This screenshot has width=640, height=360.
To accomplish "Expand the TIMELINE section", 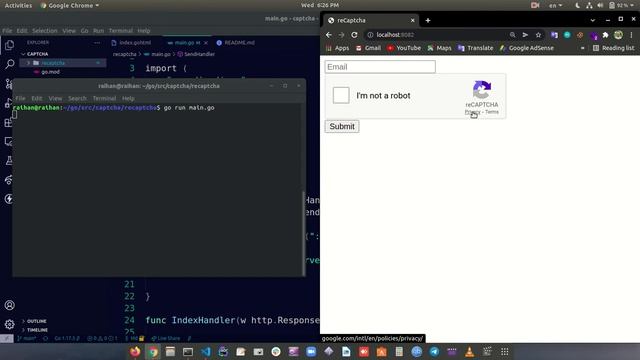I will pos(37,330).
